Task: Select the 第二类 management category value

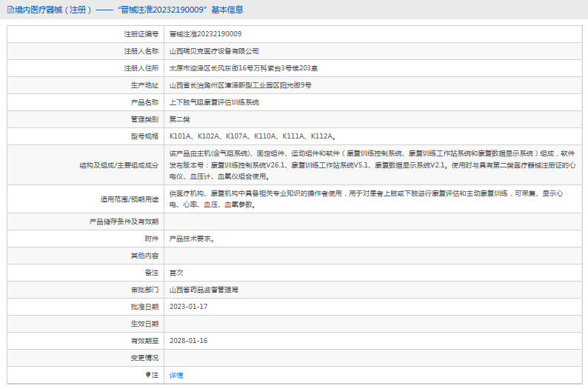Action: pos(179,119)
